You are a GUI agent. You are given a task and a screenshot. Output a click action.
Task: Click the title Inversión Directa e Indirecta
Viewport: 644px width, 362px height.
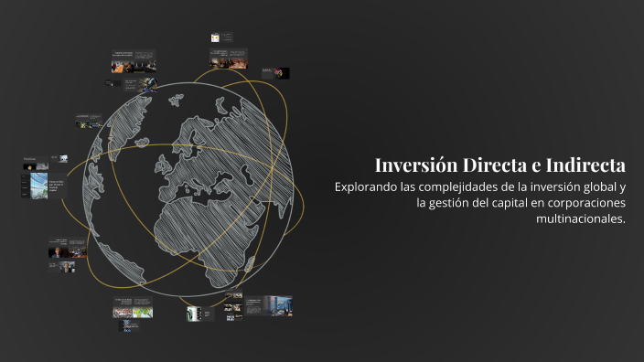[499, 165]
